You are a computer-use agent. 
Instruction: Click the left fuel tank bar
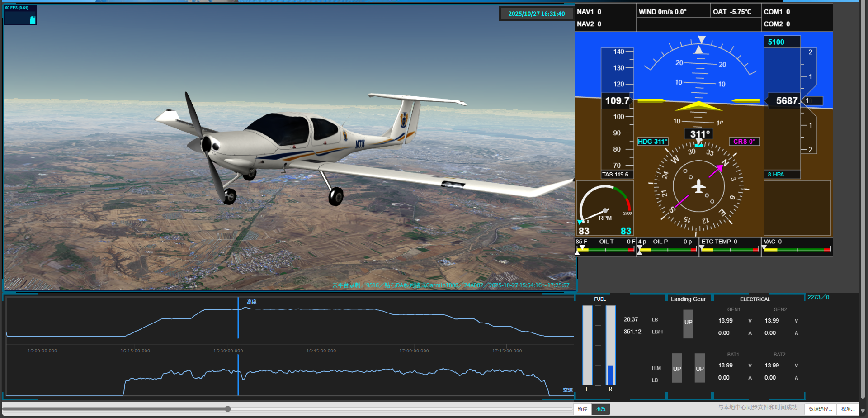click(x=587, y=345)
